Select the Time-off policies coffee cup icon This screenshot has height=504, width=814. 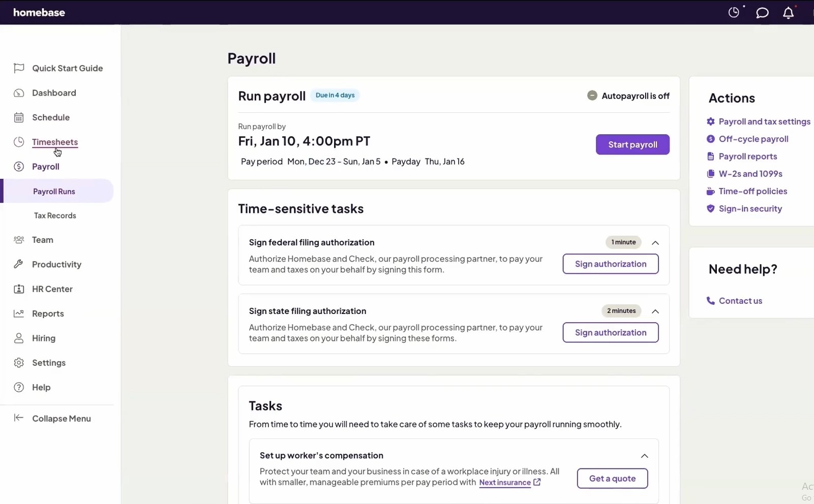[x=710, y=191]
